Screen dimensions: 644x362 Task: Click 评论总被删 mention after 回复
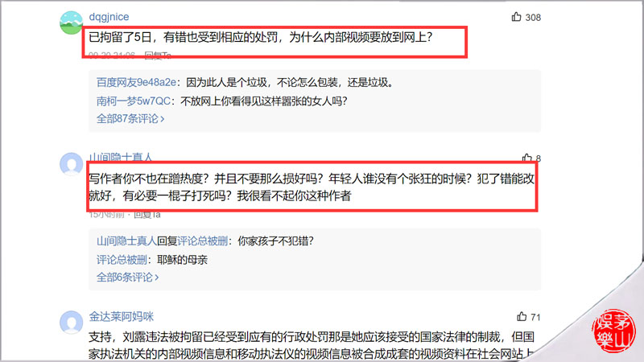coord(203,241)
